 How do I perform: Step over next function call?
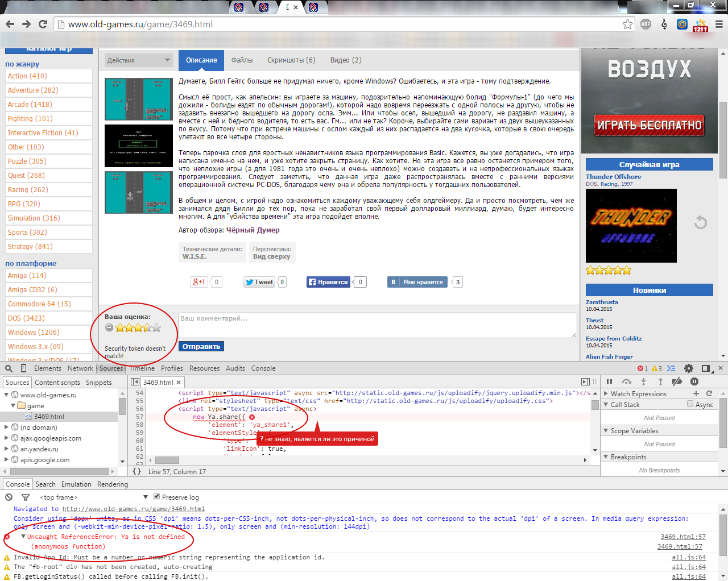point(626,381)
